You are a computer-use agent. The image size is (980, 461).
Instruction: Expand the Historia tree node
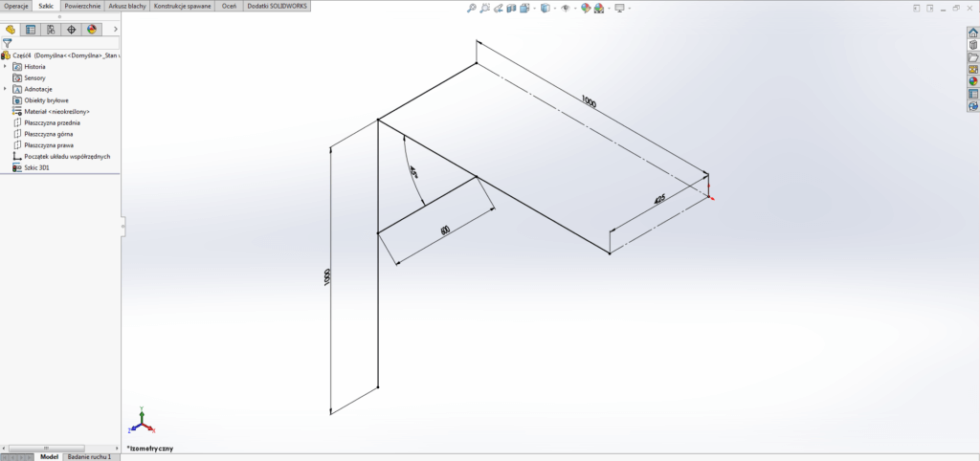[x=5, y=66]
